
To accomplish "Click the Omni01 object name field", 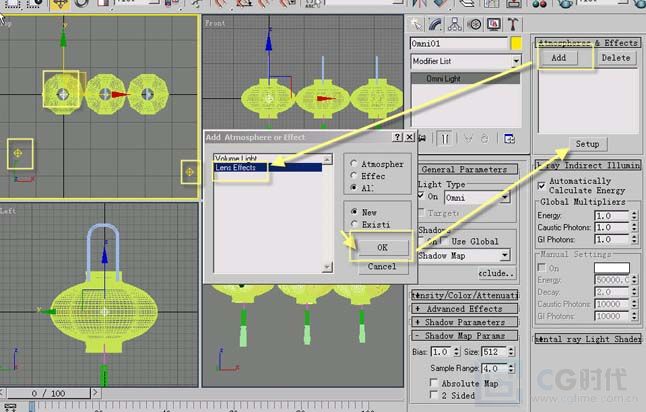I will [459, 43].
